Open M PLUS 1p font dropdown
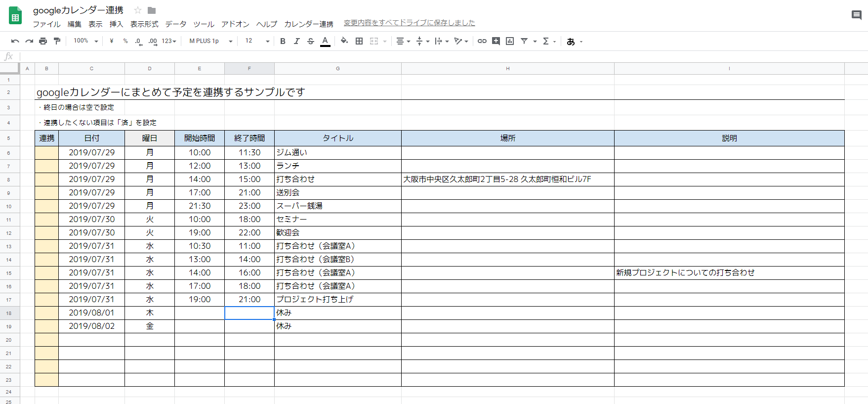The image size is (868, 404). point(211,41)
